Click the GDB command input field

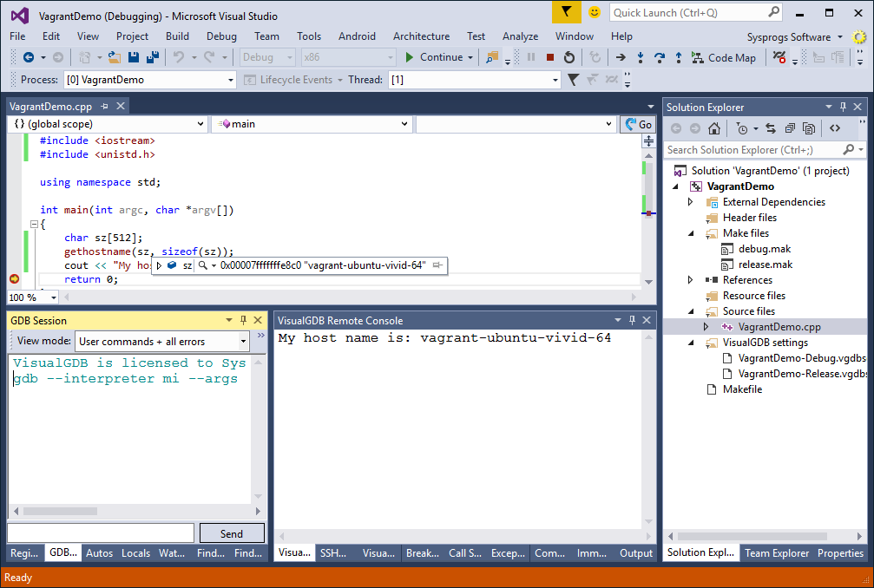tap(101, 532)
